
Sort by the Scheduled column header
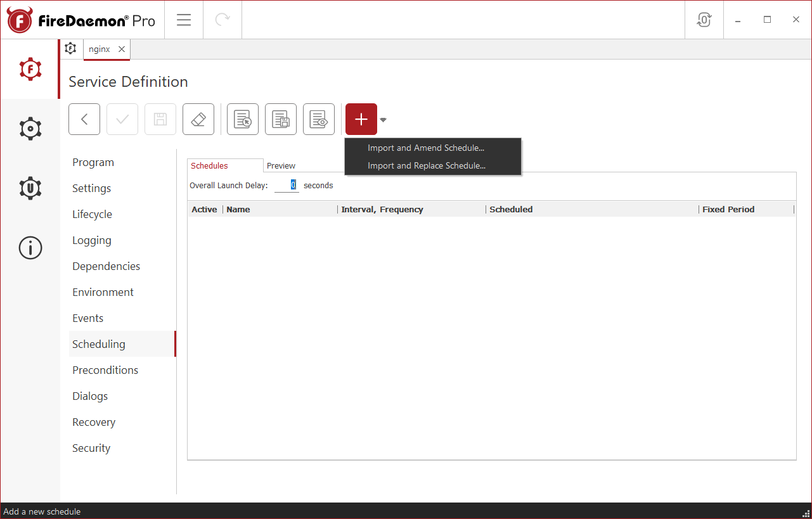coord(592,209)
